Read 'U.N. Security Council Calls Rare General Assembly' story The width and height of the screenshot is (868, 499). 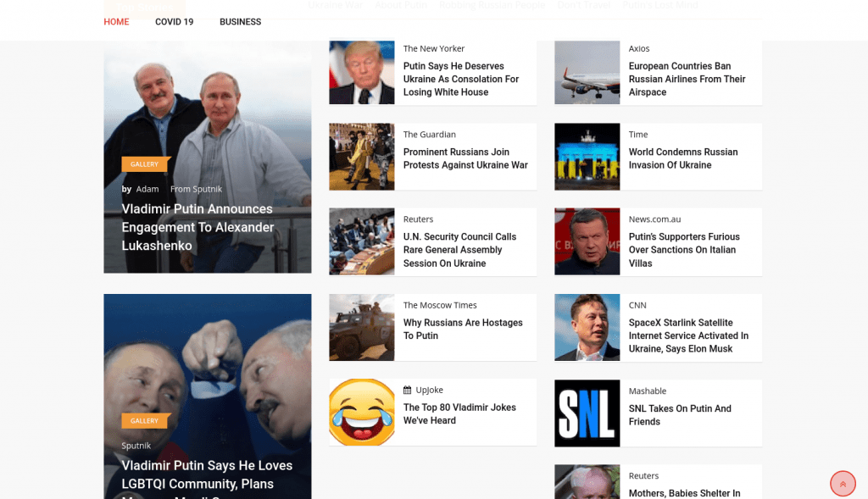pos(459,250)
